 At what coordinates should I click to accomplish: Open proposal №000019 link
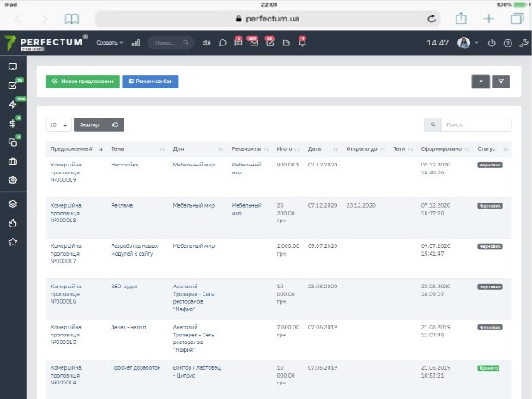click(65, 172)
